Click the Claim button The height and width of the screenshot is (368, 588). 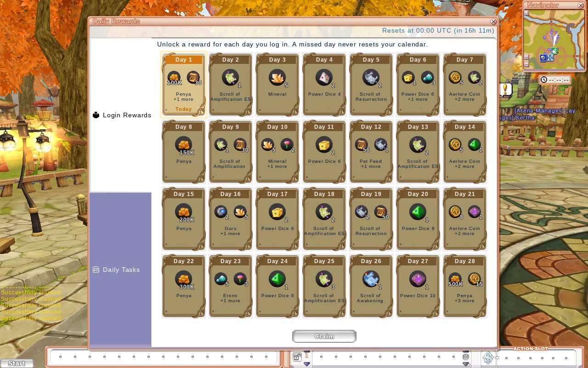324,336
